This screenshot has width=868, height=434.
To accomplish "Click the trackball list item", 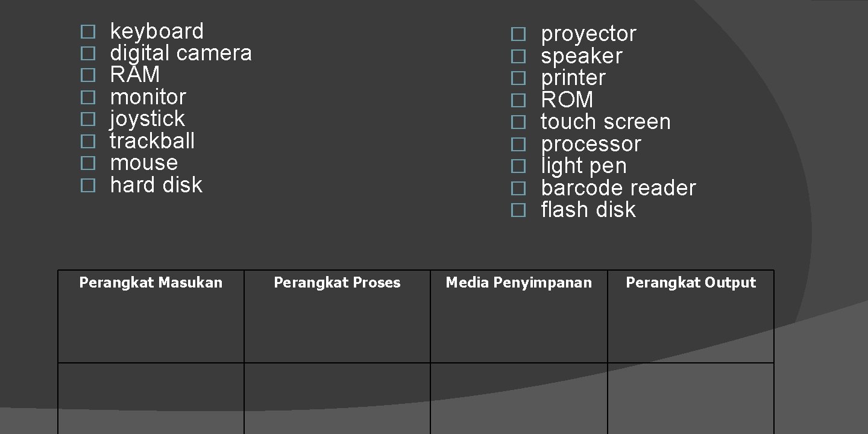I will [x=153, y=142].
